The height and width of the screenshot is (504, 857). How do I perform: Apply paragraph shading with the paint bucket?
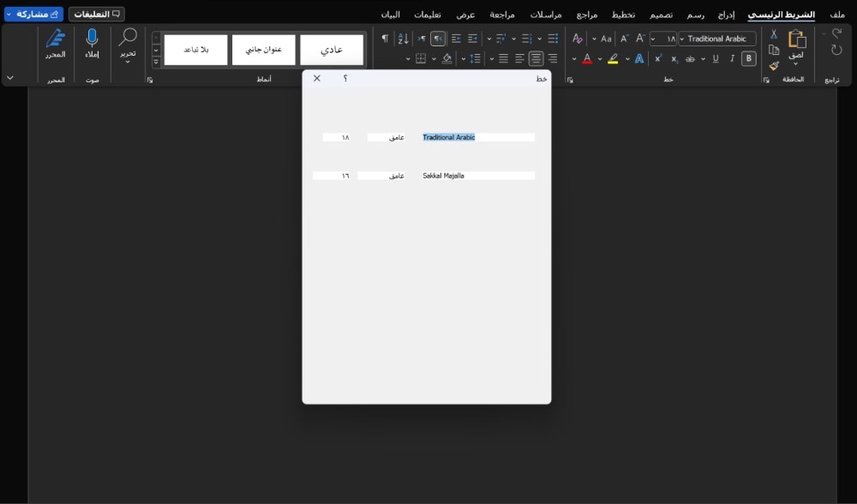point(446,58)
